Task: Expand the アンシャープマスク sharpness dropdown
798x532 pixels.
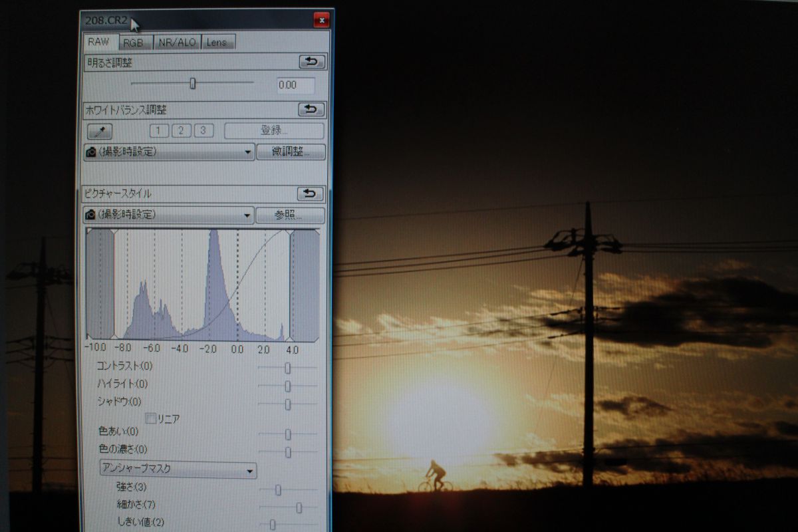Action: 178,469
